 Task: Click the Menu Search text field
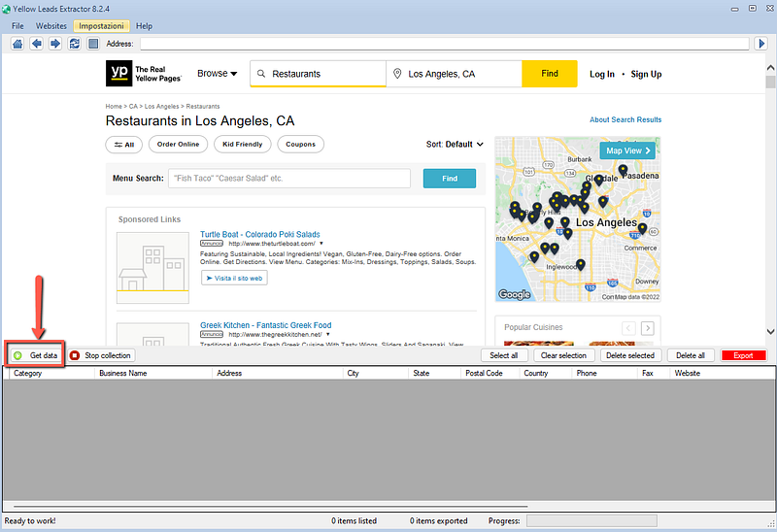point(289,179)
